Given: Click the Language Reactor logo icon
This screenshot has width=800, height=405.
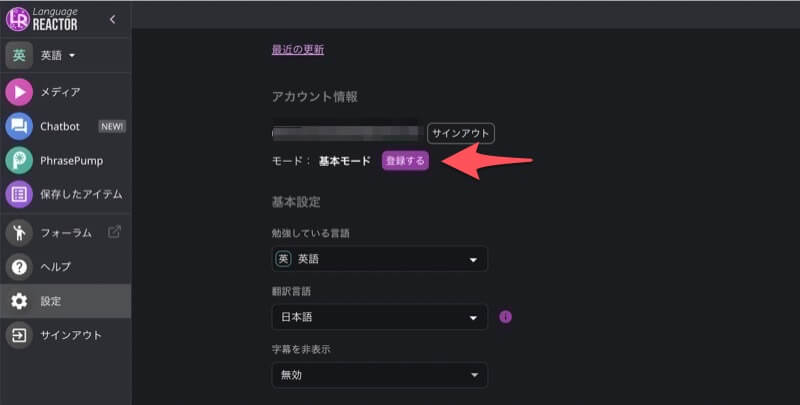Looking at the screenshot, I should 19,19.
